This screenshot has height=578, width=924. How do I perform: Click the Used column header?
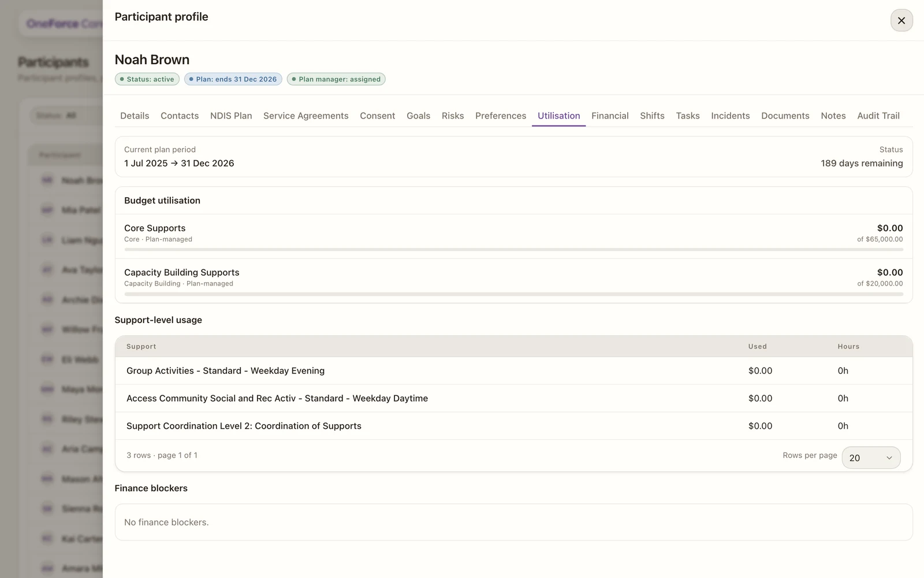(x=758, y=346)
